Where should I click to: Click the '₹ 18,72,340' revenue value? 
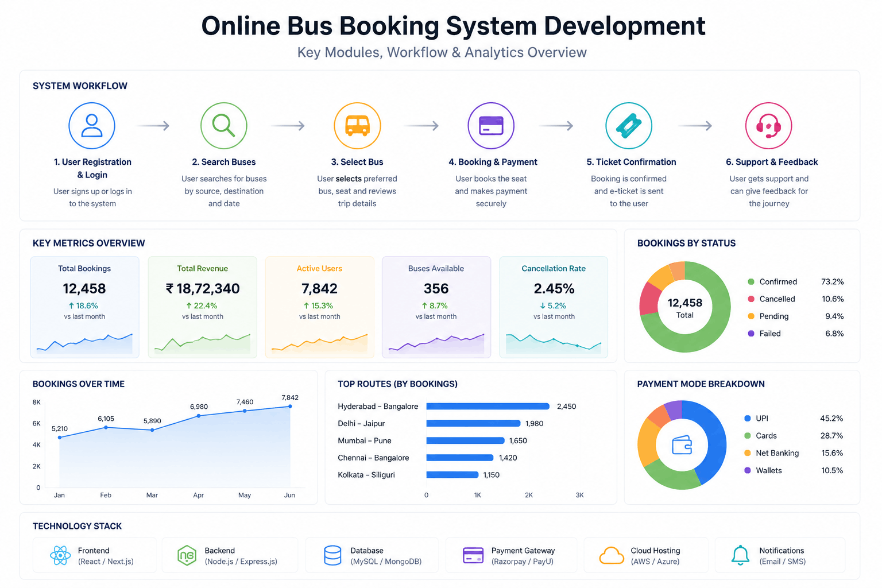pos(203,288)
